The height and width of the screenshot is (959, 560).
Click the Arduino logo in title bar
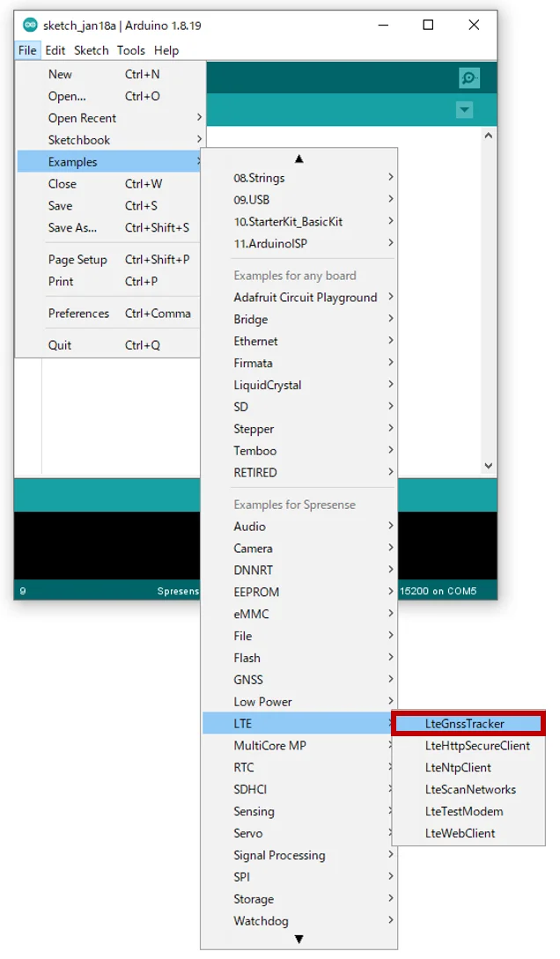point(30,26)
